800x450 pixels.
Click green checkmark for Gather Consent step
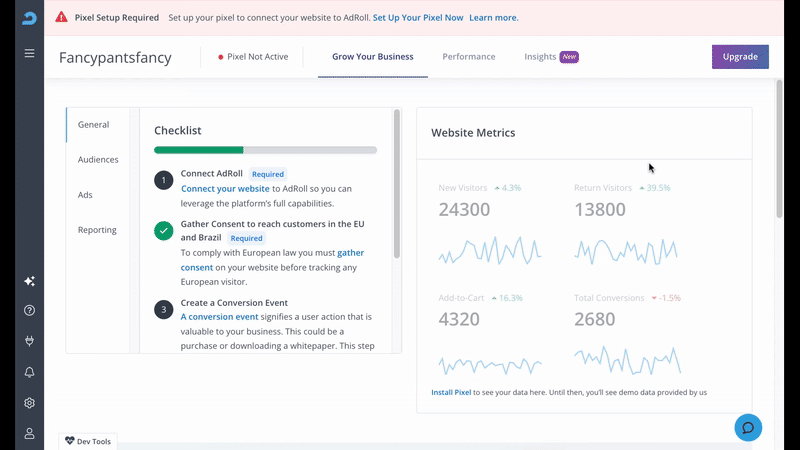164,231
